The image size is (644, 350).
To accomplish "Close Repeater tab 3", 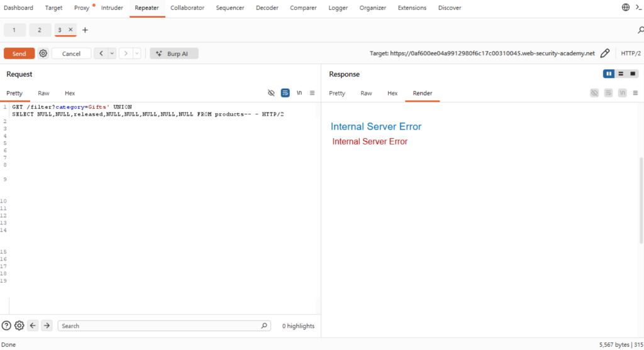I will [x=70, y=30].
